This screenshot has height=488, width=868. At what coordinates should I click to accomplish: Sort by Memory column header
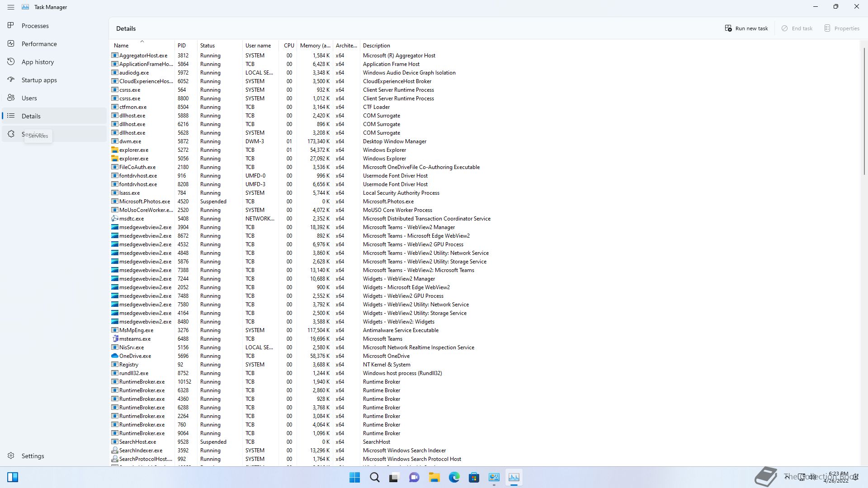(x=315, y=46)
